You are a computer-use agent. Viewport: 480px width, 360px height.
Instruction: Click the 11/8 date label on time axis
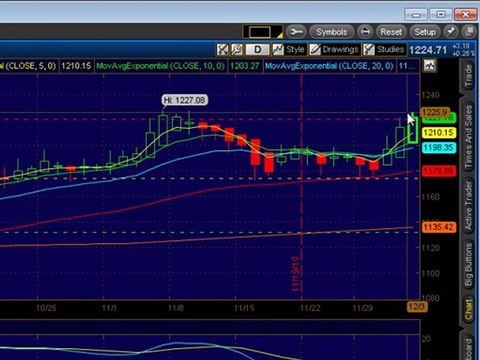tap(176, 308)
